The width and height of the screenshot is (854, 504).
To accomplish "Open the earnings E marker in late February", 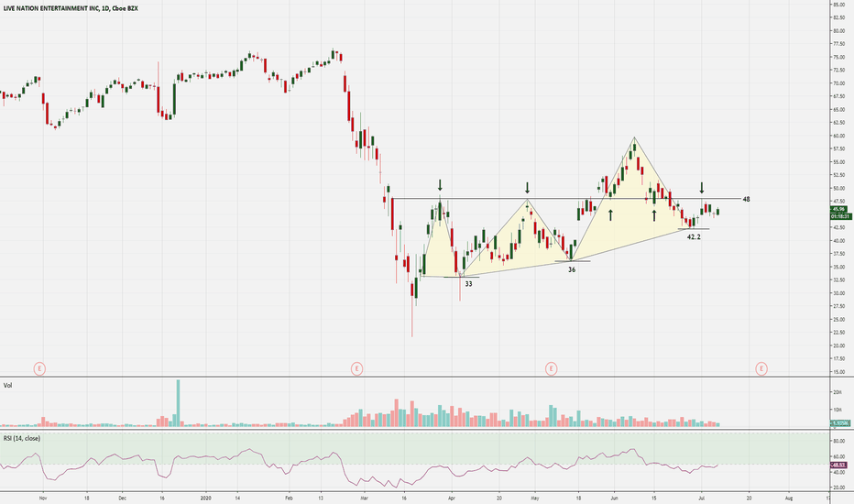I will [356, 369].
